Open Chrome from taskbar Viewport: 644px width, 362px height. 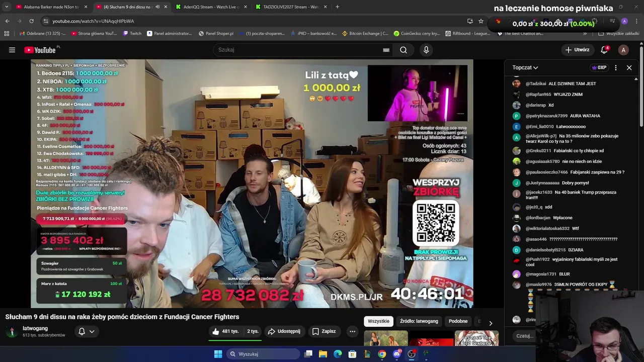(382, 354)
